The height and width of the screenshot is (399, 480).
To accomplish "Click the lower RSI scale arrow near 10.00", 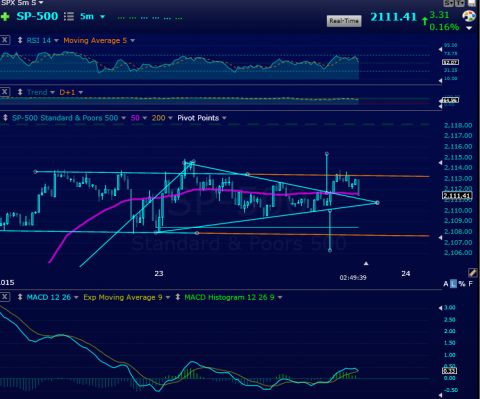I will tap(441, 80).
